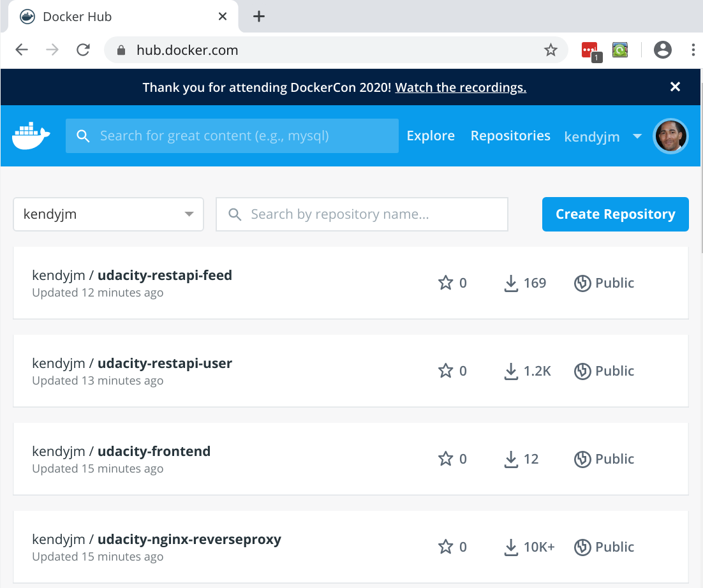Open a new browser tab
Image resolution: width=703 pixels, height=588 pixels.
click(x=259, y=17)
